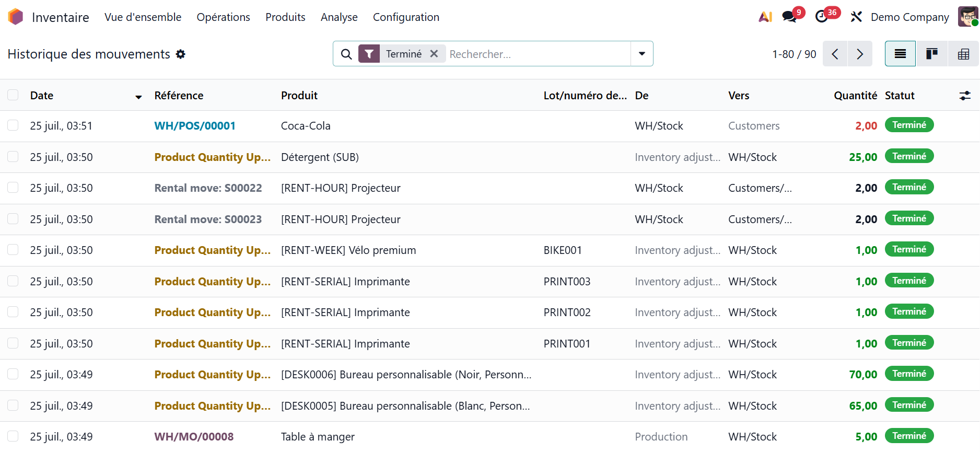Sort by the Référence column header
This screenshot has width=980, height=452.
click(x=179, y=96)
